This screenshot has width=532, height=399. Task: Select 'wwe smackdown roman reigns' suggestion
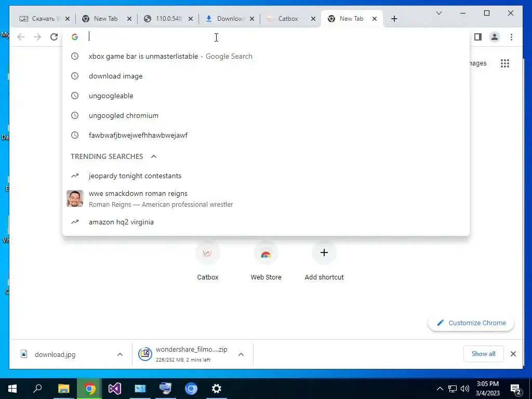265,198
